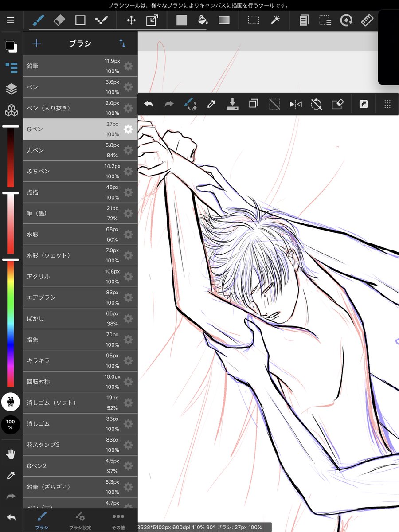Tap the copy layers icon in floating toolbar
The width and height of the screenshot is (399, 532).
pyautogui.click(x=253, y=104)
